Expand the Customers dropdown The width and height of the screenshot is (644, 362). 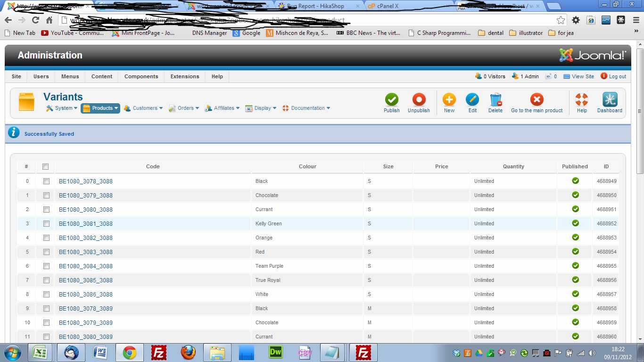click(x=143, y=108)
